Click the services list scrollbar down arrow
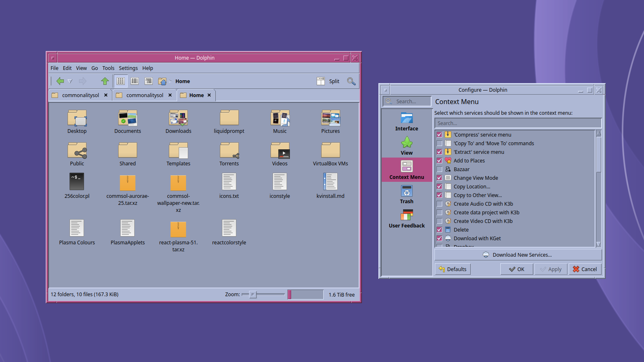Viewport: 644px width, 362px height. click(x=599, y=244)
